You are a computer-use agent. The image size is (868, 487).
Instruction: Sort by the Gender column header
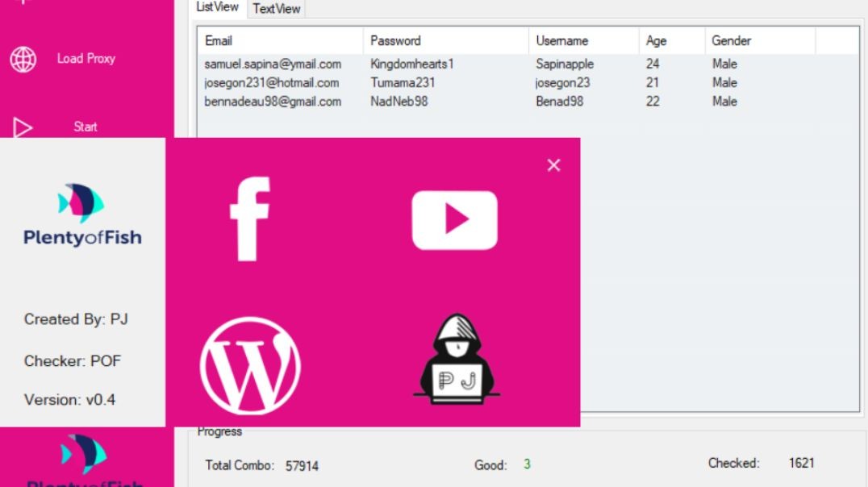coord(760,40)
